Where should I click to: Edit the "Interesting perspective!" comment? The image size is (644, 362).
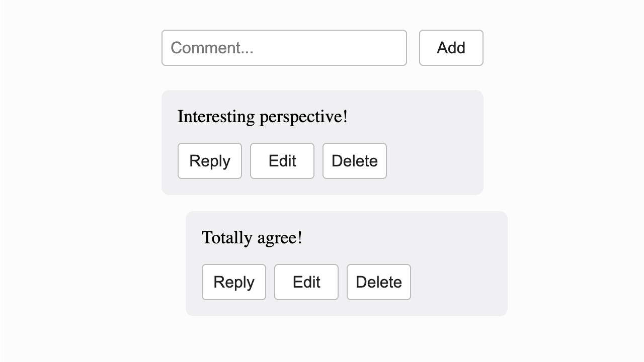coord(282,160)
